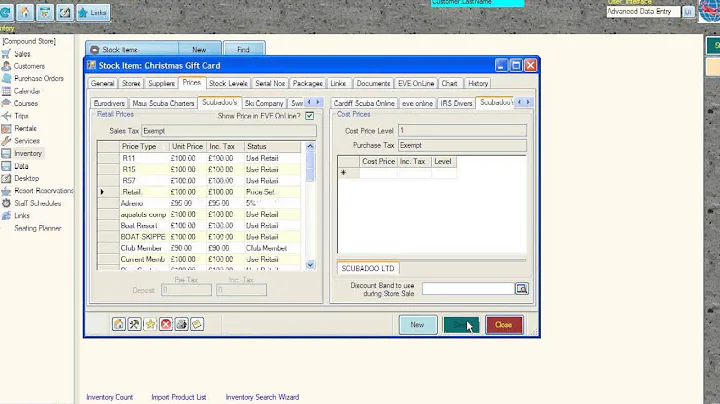Click the Discount Band input field
Screen dimensions: 720x404
(468, 289)
